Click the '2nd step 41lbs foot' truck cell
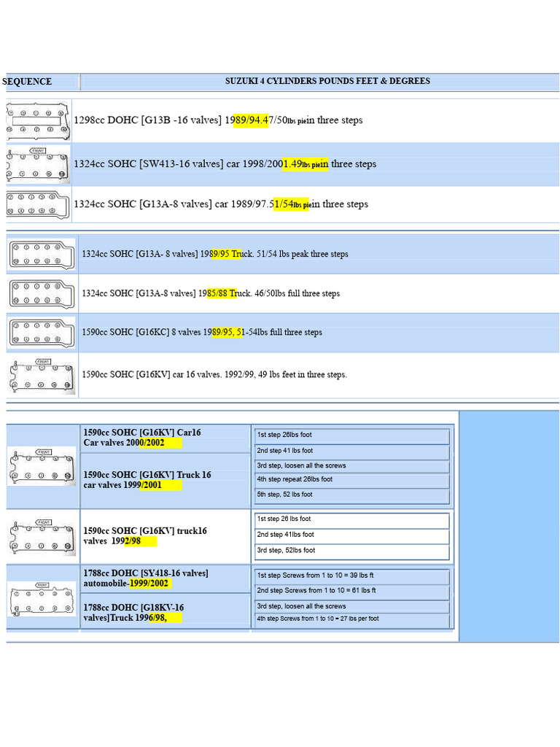 [352, 535]
